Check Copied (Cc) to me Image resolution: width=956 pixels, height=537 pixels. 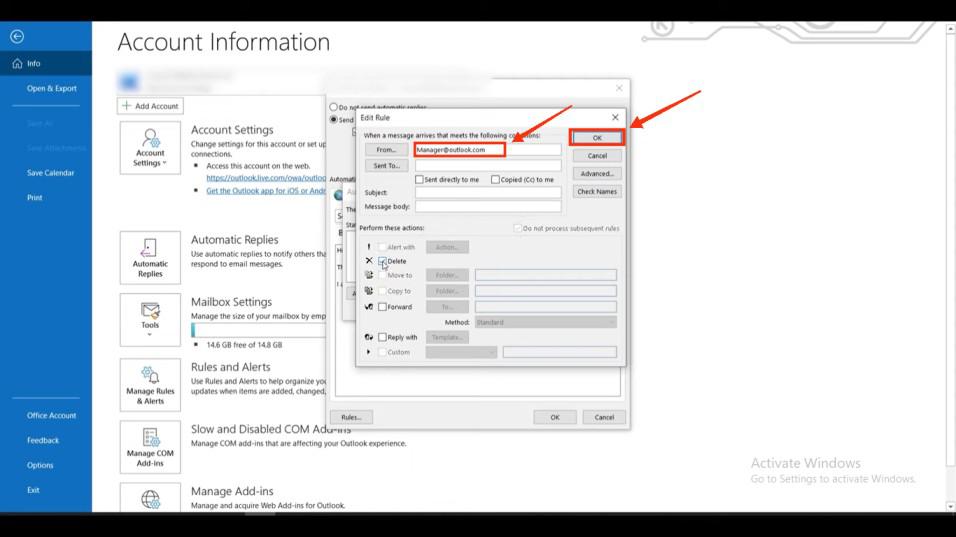pyautogui.click(x=495, y=180)
